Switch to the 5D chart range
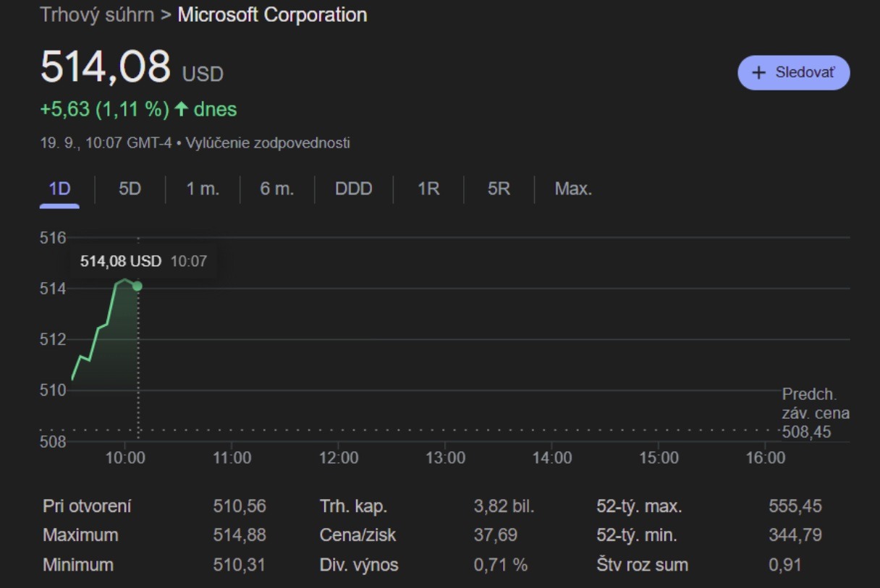This screenshot has width=880, height=588. click(x=130, y=189)
